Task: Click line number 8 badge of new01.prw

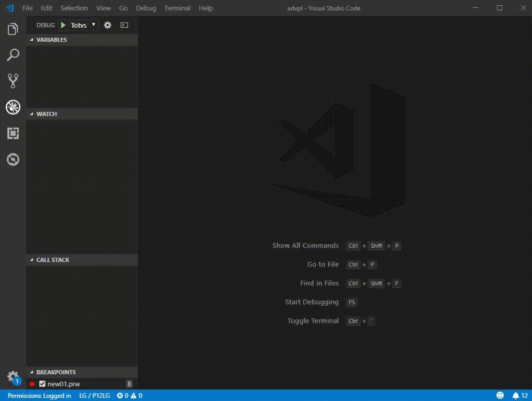Action: (x=129, y=384)
